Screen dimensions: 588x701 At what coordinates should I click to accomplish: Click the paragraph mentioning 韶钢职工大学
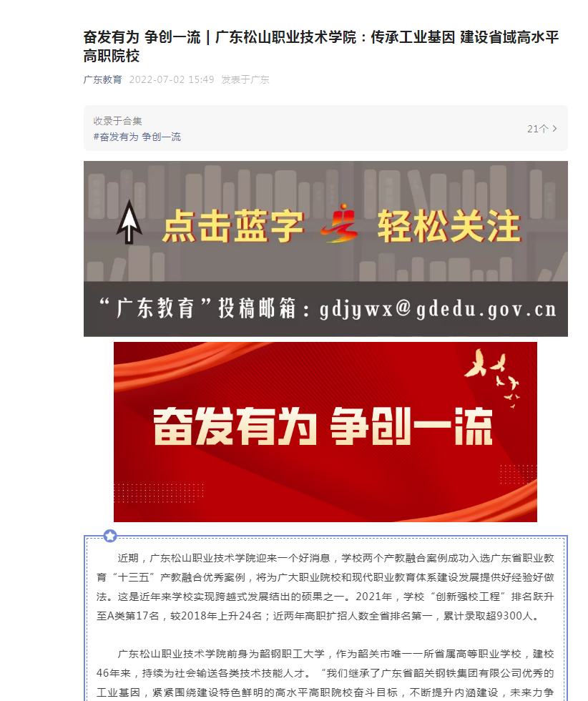click(x=325, y=674)
